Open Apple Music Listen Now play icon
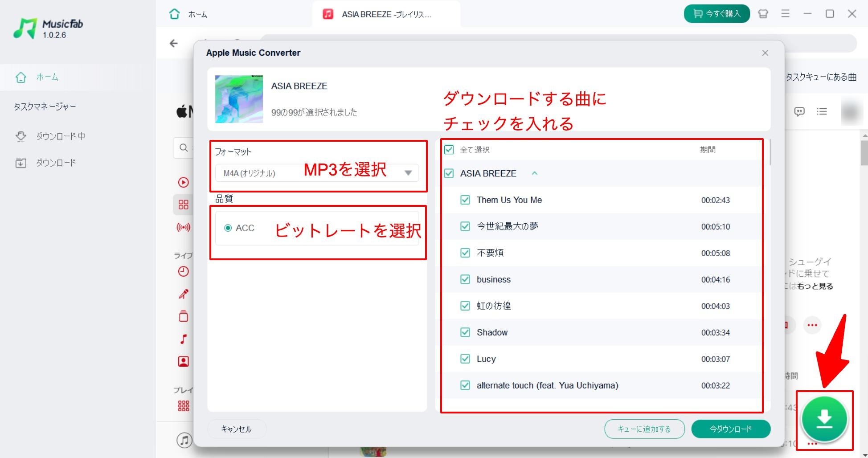Screen dimensions: 868x458 [184, 182]
